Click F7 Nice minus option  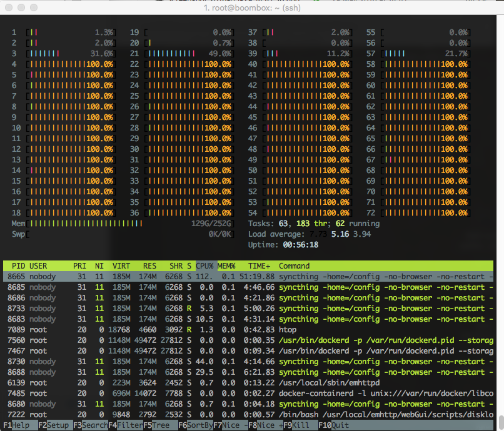pos(231,425)
